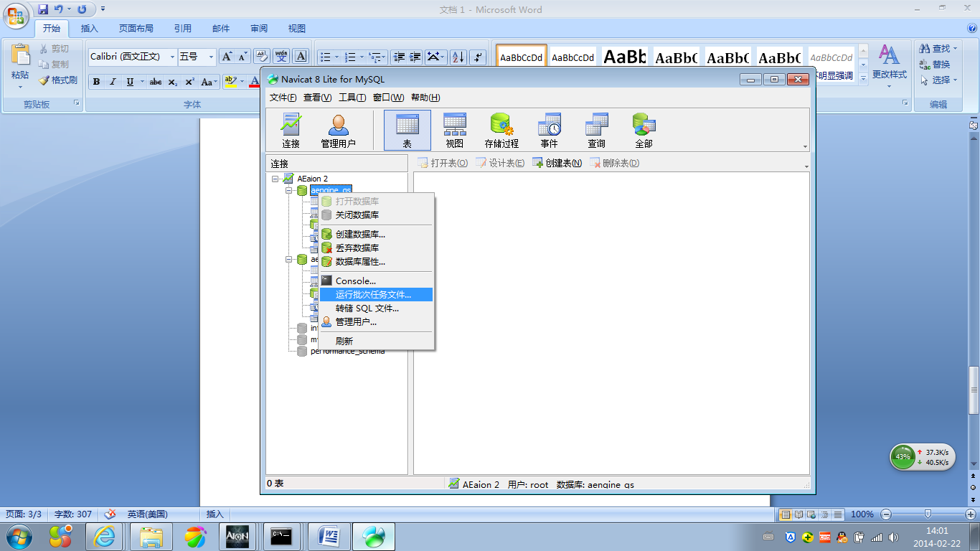Select the 查询 query toolbar icon
Screen dimensions: 980x551
[x=596, y=130]
